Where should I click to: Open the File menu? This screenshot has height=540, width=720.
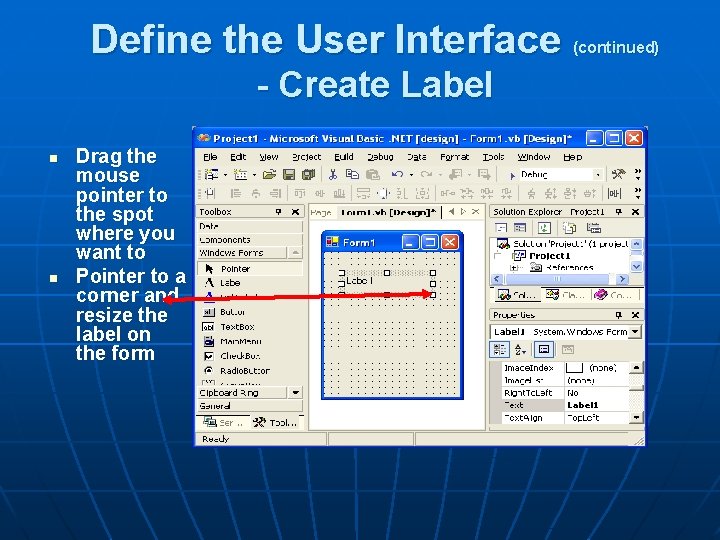click(x=210, y=157)
